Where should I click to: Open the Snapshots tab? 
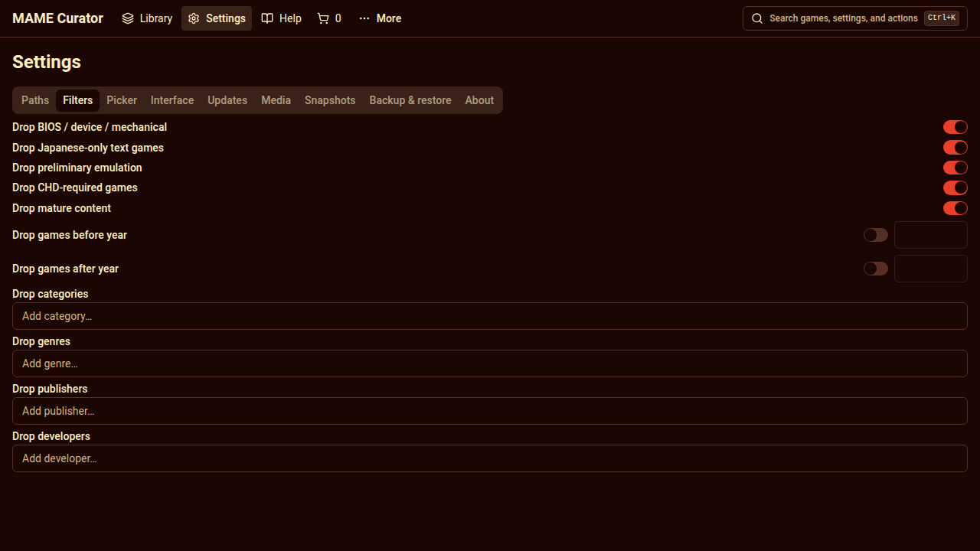(x=330, y=100)
